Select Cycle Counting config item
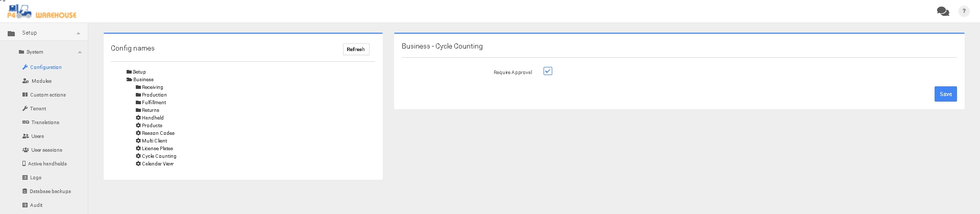The height and width of the screenshot is (214, 980). 159,156
